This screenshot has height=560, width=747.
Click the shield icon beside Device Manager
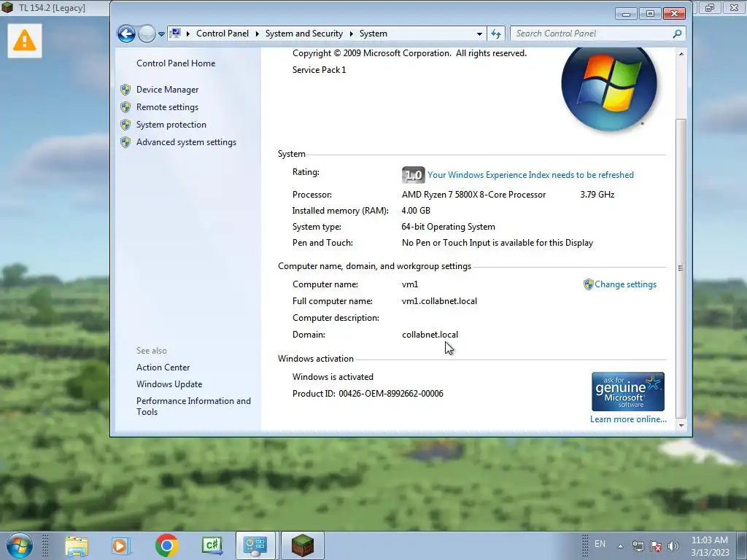pyautogui.click(x=125, y=90)
